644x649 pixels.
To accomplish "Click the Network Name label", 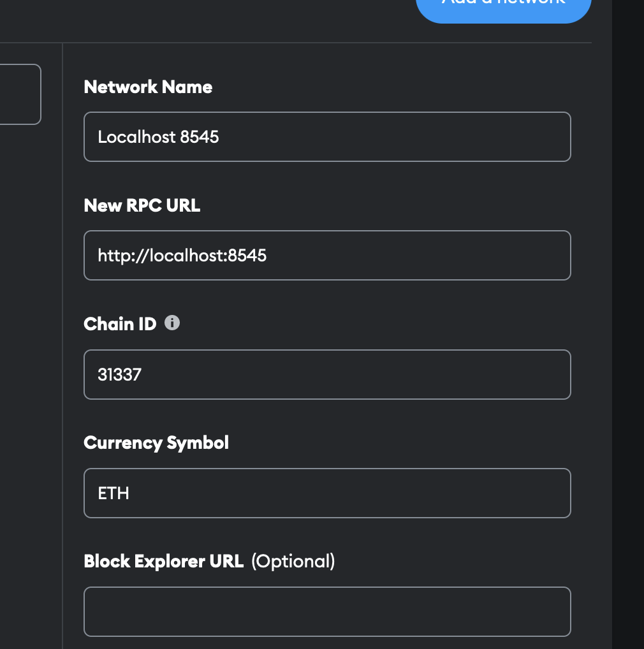I will [148, 87].
